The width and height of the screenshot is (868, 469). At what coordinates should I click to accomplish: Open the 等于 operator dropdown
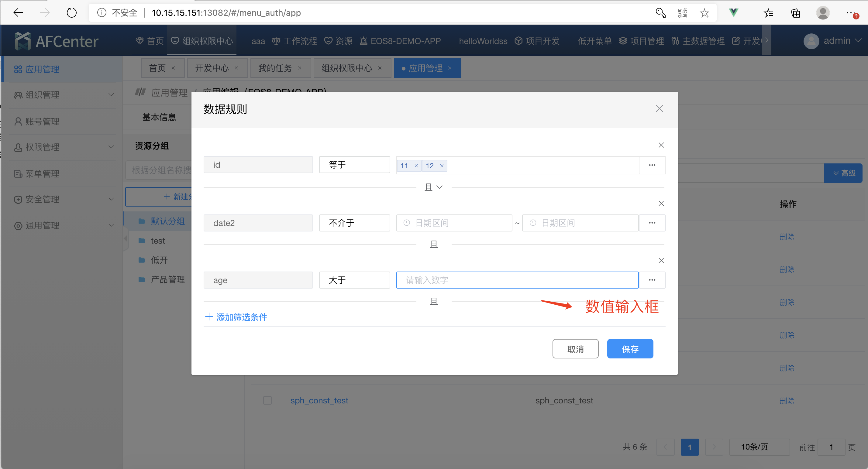pyautogui.click(x=354, y=165)
